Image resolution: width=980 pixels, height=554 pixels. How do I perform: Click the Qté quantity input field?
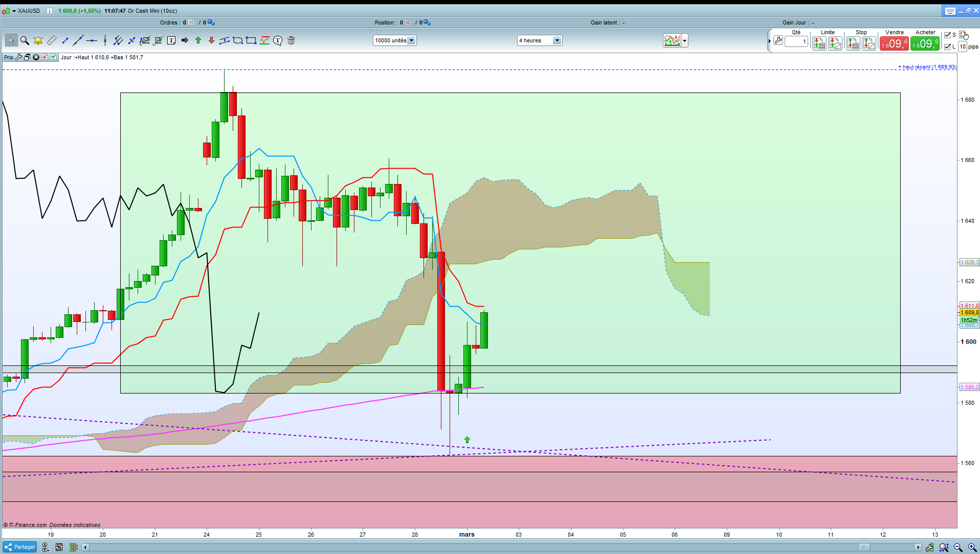796,41
